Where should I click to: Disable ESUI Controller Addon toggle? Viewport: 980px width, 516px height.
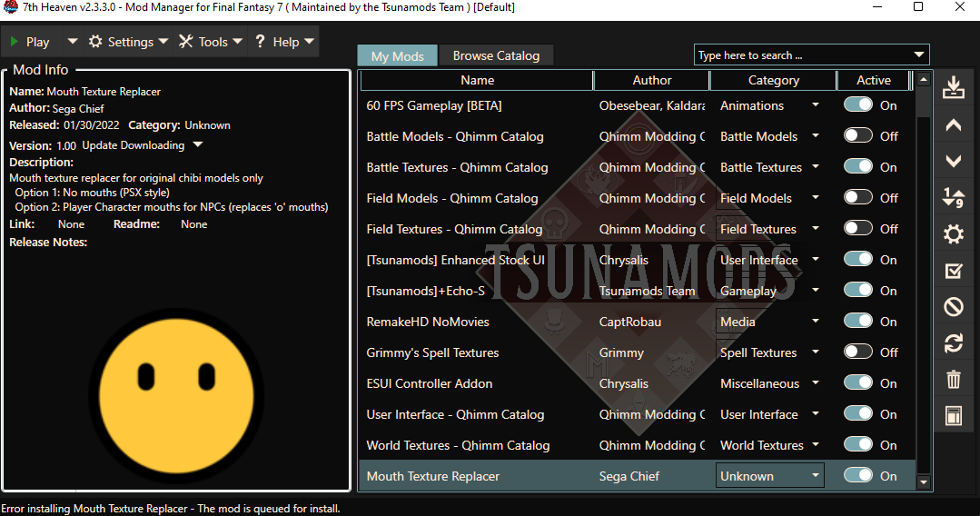[857, 382]
